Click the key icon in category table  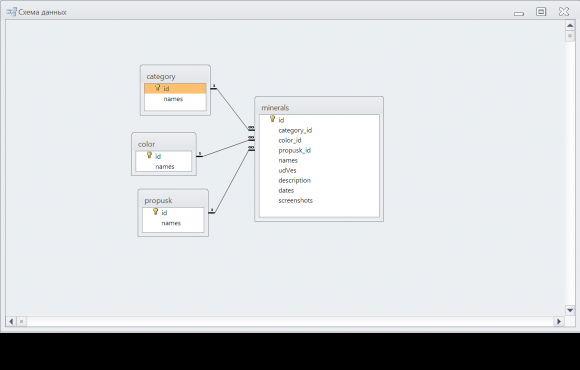click(x=157, y=88)
